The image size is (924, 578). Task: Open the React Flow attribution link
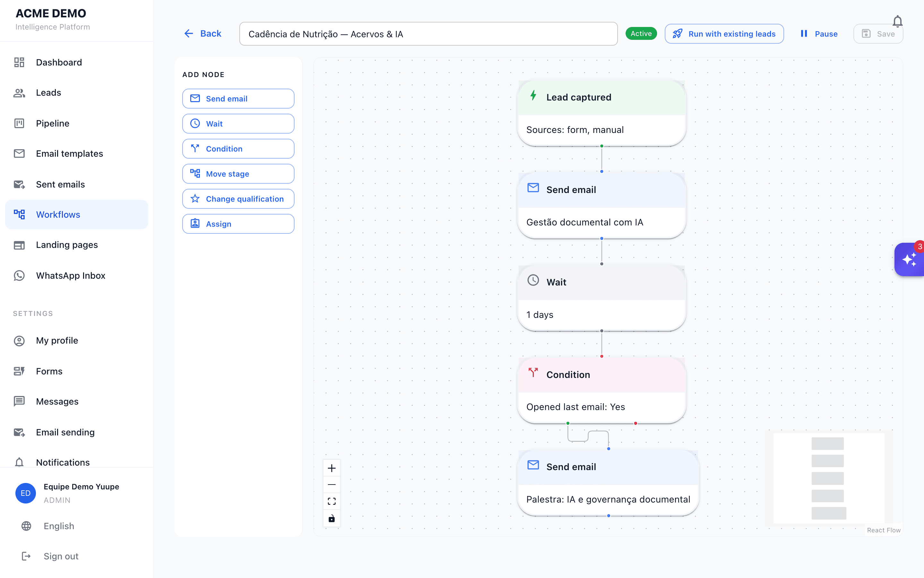click(x=884, y=530)
